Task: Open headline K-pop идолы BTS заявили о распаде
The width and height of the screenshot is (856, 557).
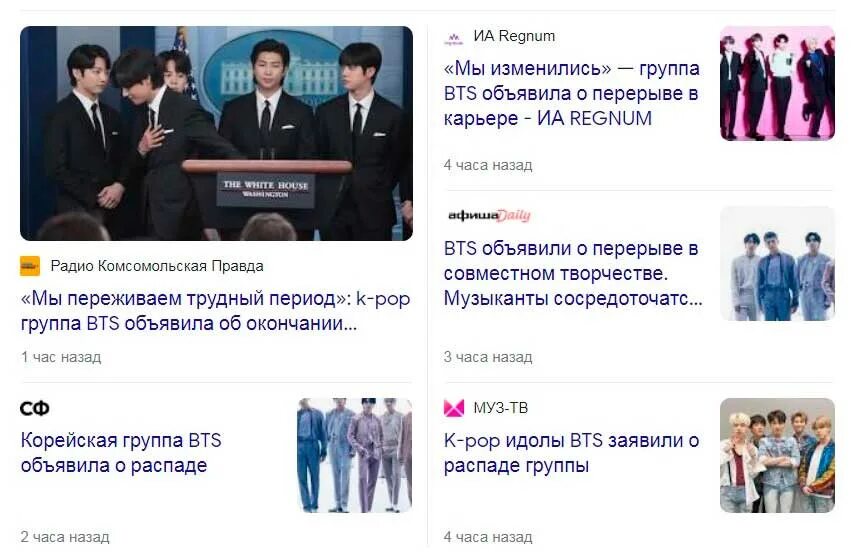Action: tap(571, 453)
